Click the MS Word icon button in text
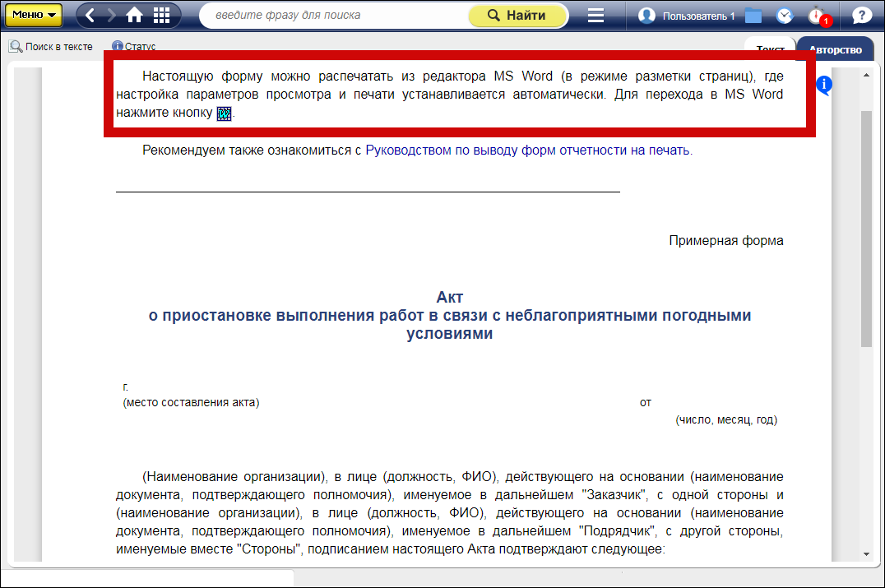This screenshot has width=885, height=588. click(x=224, y=114)
